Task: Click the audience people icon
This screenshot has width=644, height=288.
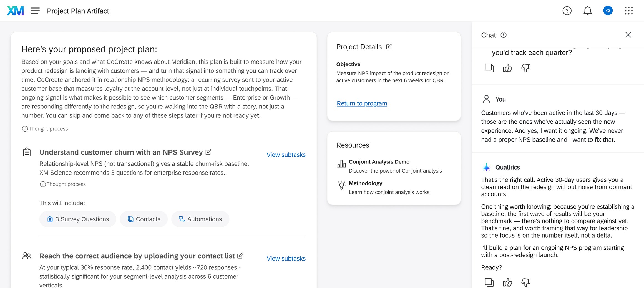Action: pos(27,256)
